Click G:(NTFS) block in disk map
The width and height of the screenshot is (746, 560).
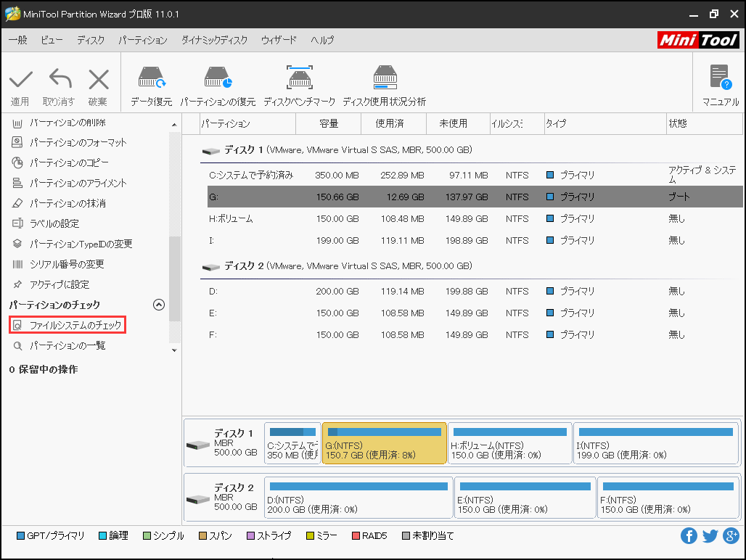pyautogui.click(x=385, y=443)
